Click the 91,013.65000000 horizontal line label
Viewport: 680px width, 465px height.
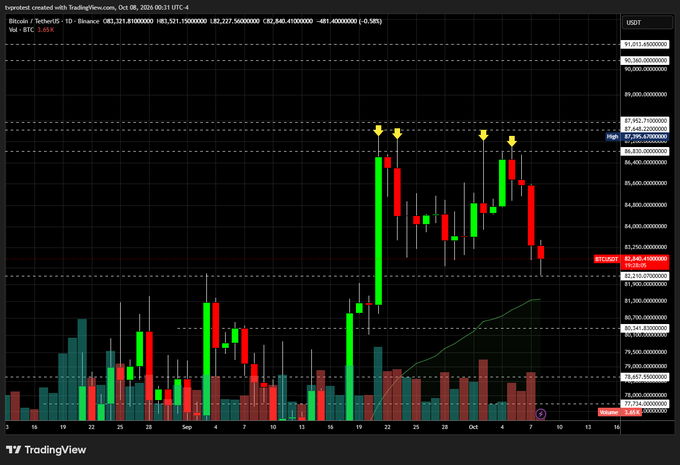tap(645, 44)
